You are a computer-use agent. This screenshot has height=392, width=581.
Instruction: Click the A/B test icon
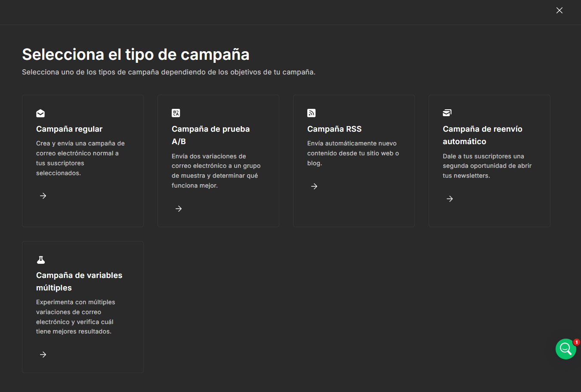click(176, 113)
